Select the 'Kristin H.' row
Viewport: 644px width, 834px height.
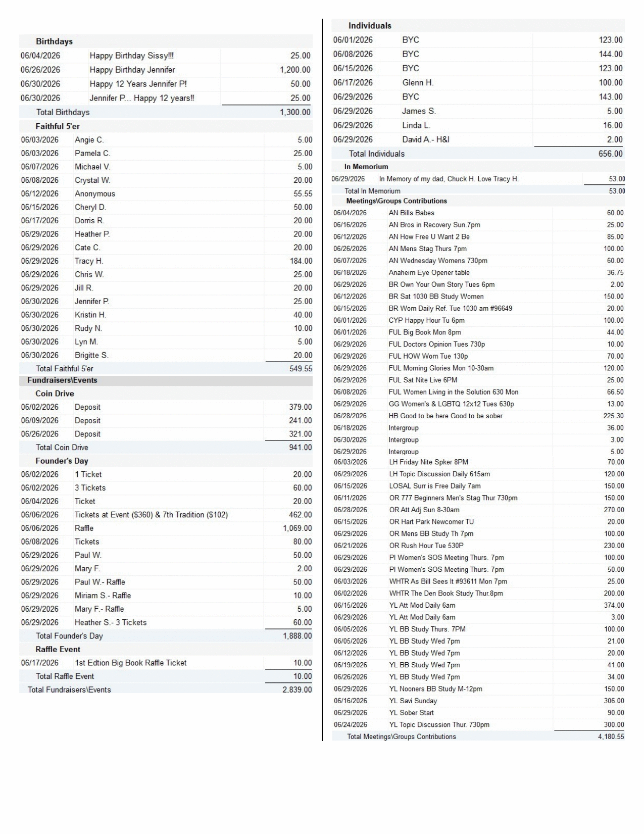pos(166,315)
